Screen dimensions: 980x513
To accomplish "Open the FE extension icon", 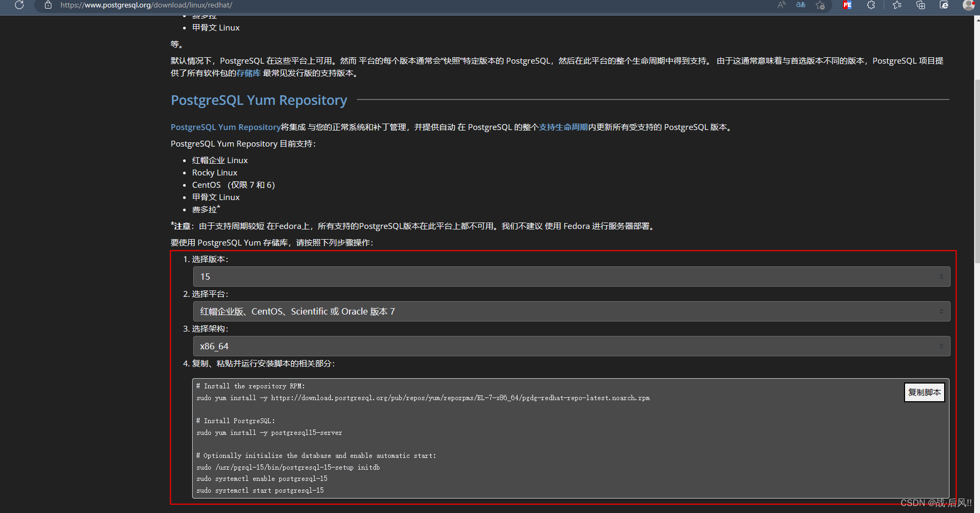I will coord(847,5).
